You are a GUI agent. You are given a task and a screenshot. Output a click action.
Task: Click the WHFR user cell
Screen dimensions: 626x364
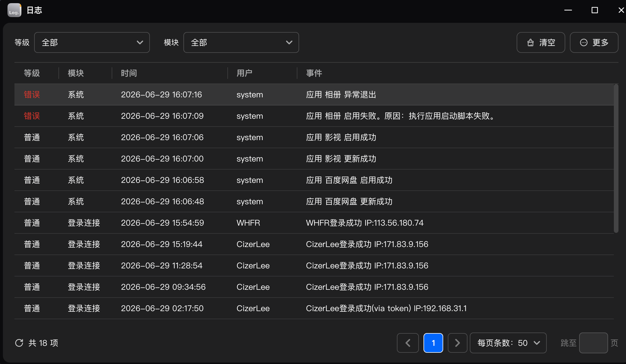(248, 223)
